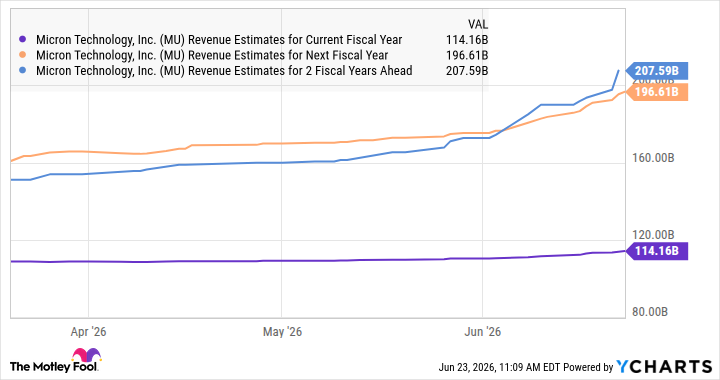Screen dimensions: 720x380
Task: Click The Motley Fool wordmark
Action: [x=54, y=367]
